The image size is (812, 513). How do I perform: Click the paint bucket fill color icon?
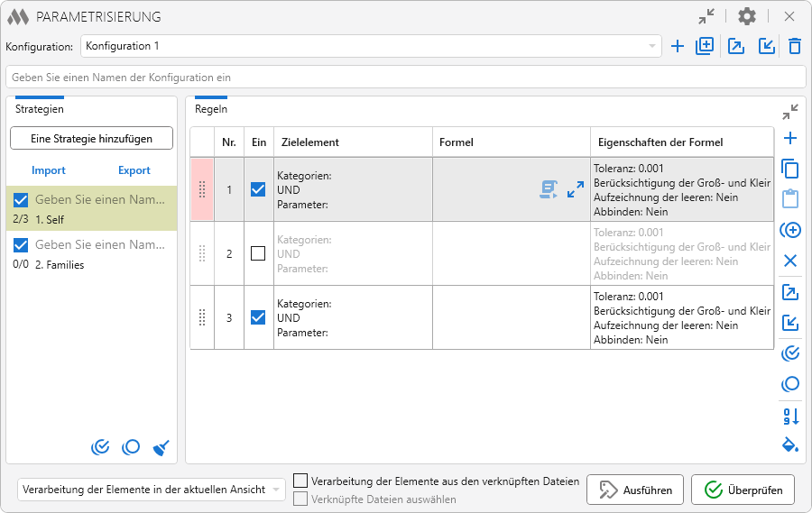pos(790,444)
